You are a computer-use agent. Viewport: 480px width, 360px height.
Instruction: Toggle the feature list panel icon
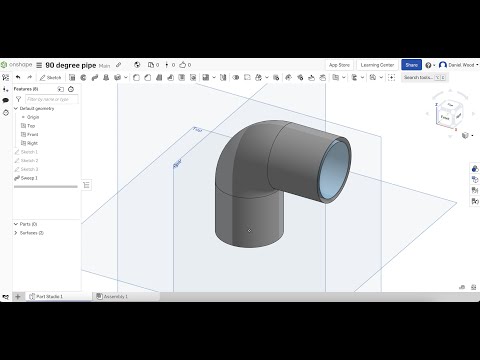[x=5, y=77]
